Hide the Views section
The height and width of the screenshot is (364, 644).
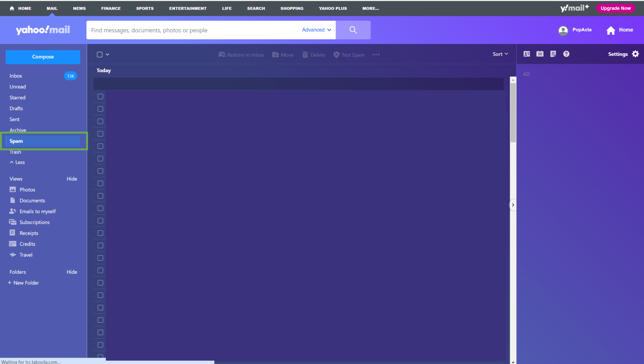72,179
